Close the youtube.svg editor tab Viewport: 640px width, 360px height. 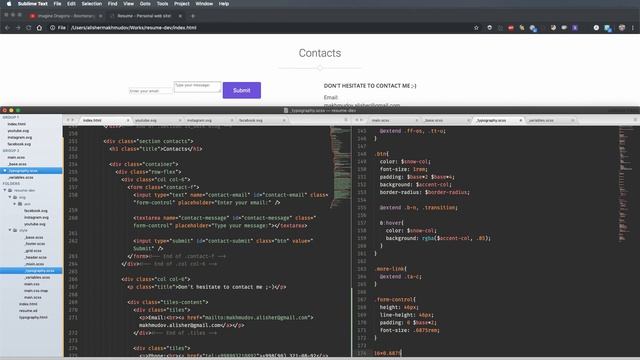click(x=180, y=120)
